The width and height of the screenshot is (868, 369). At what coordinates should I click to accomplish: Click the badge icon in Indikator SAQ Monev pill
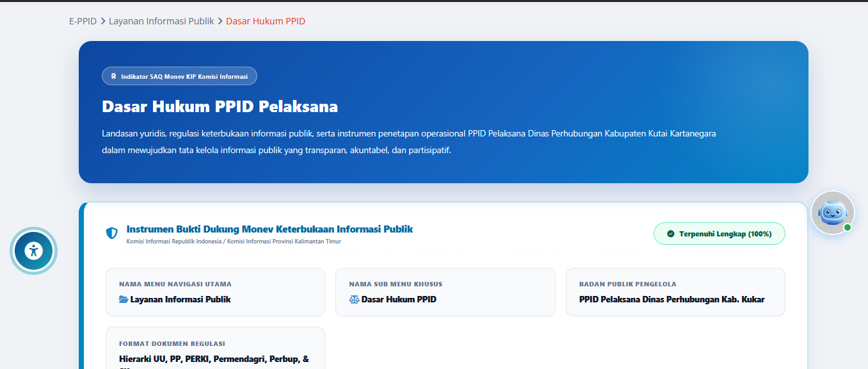pos(113,76)
